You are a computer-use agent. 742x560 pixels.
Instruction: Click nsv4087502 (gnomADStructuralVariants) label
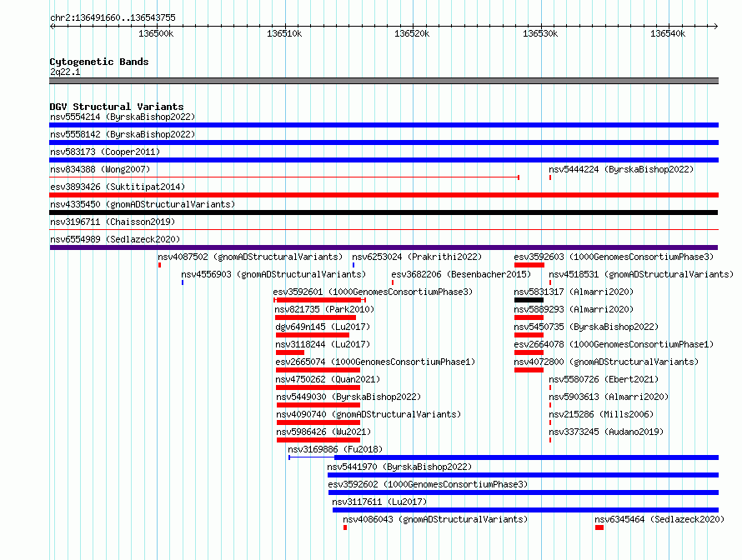250,257
